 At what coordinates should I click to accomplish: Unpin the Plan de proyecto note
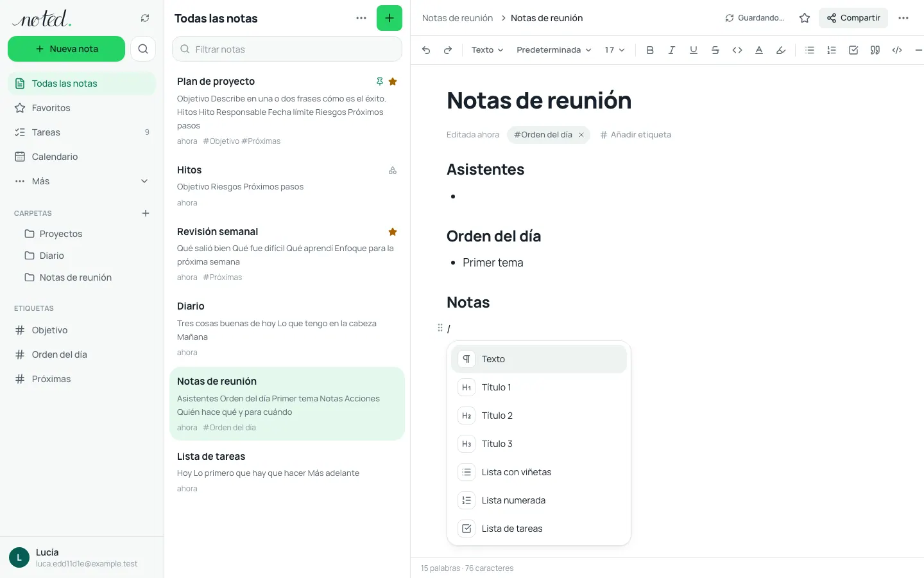pos(380,82)
